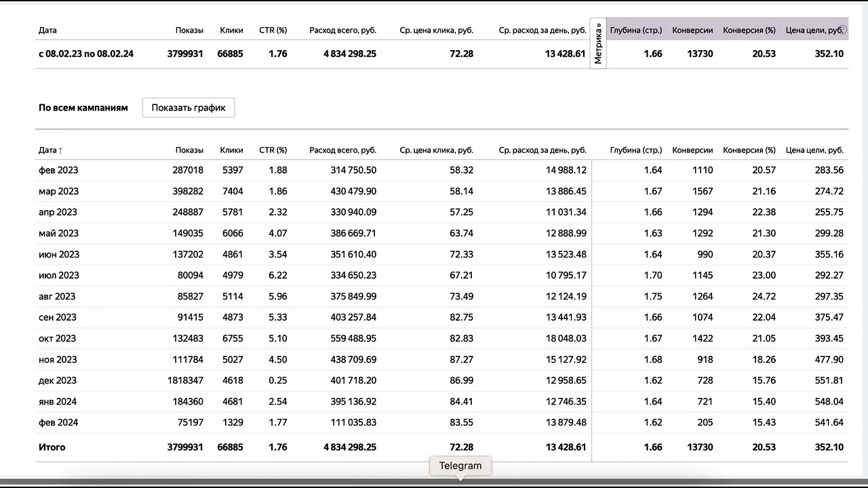
Task: Select daily spend 13 523.48 for июн 2023
Action: pyautogui.click(x=566, y=254)
